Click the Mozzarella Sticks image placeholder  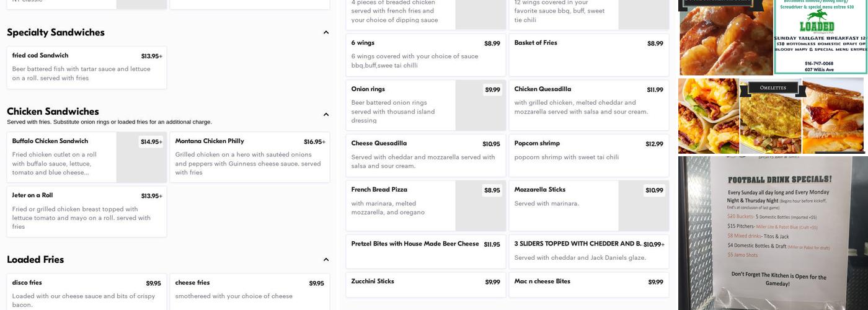(x=643, y=206)
